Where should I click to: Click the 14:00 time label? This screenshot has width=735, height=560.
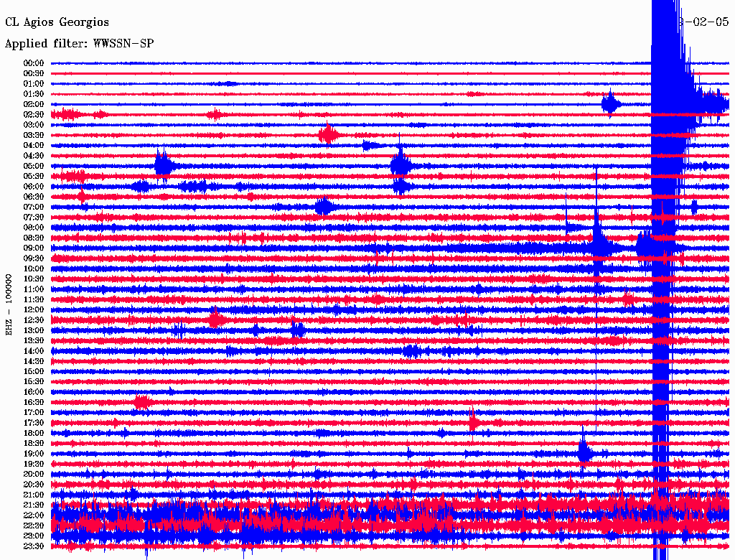click(x=34, y=351)
